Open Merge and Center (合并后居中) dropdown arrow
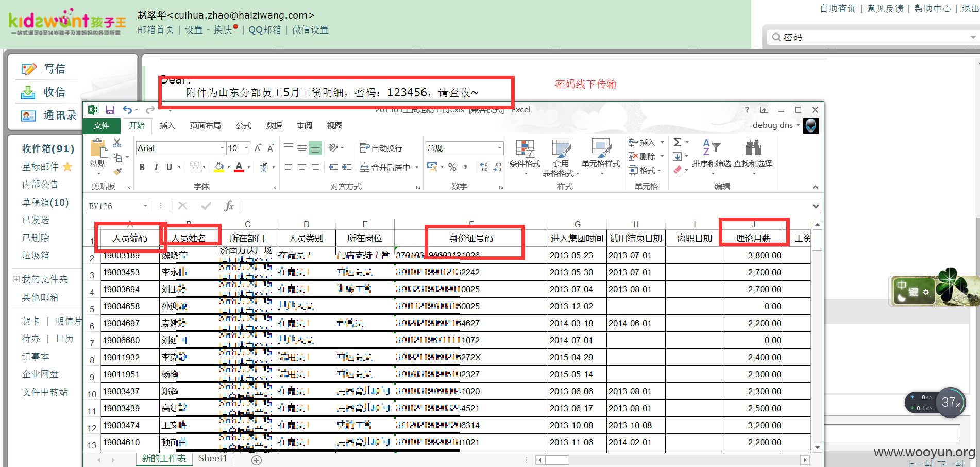The image size is (980, 467). (417, 167)
